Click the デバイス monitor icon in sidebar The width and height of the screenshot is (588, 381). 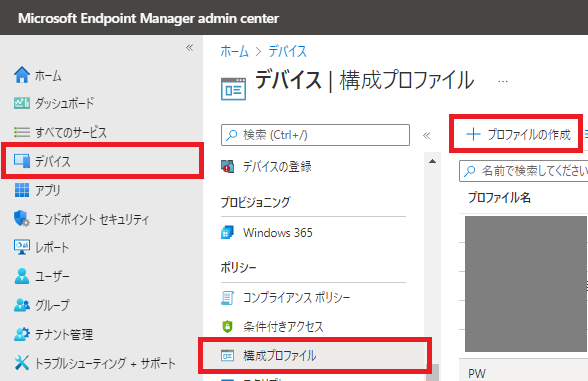(x=22, y=161)
